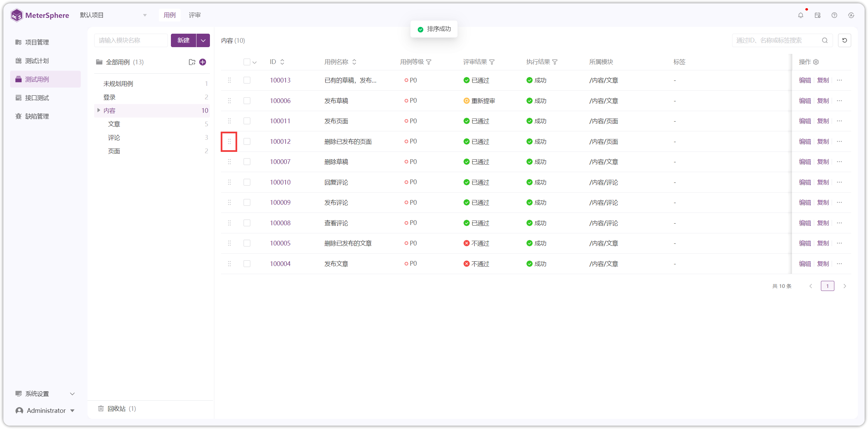The width and height of the screenshot is (868, 429).
Task: Click the purple plus add-module icon
Action: coord(203,62)
